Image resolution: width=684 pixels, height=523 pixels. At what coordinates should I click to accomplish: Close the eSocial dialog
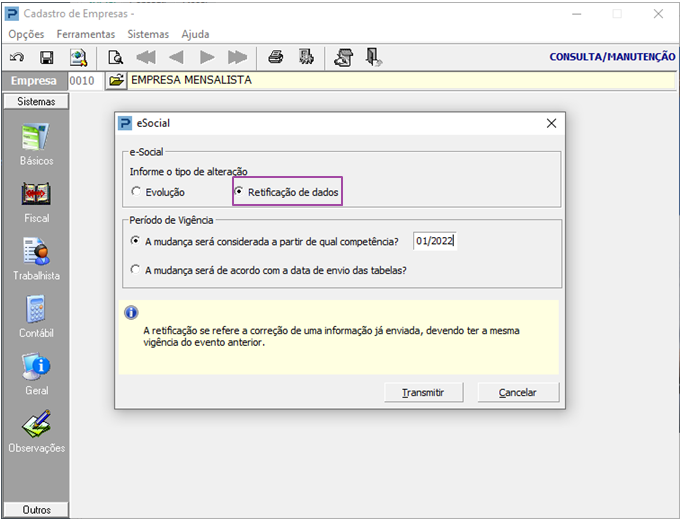(551, 123)
